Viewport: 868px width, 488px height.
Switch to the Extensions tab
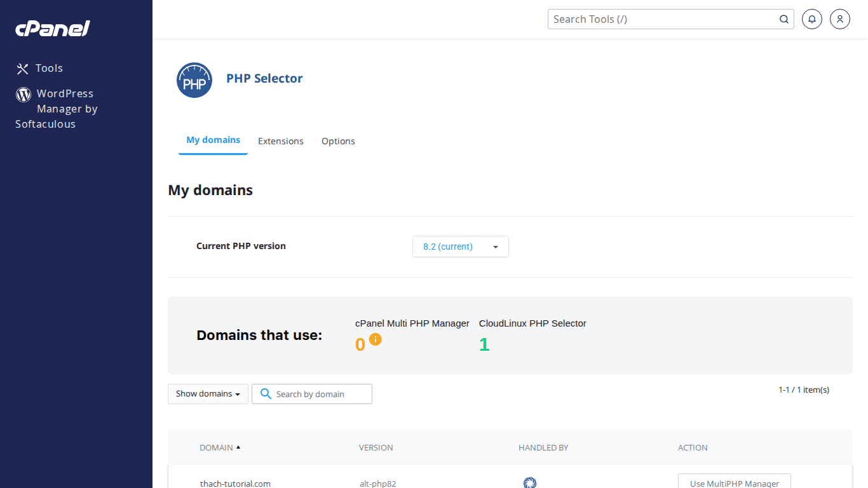(280, 141)
